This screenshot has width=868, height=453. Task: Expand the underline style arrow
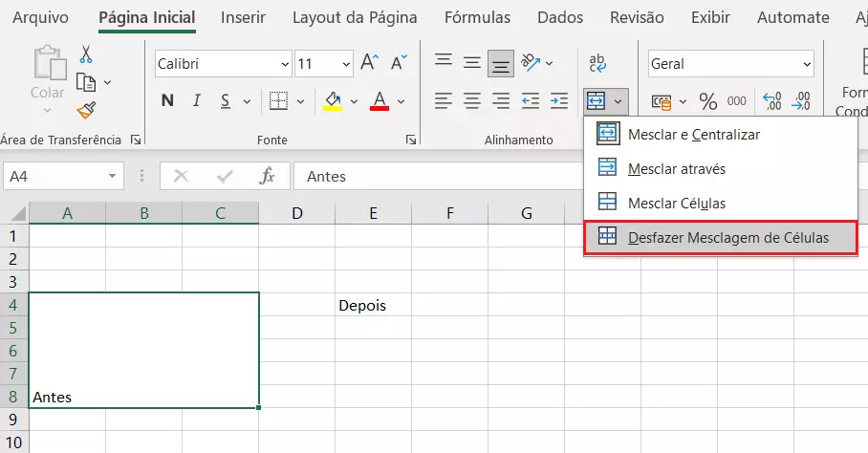pos(247,101)
